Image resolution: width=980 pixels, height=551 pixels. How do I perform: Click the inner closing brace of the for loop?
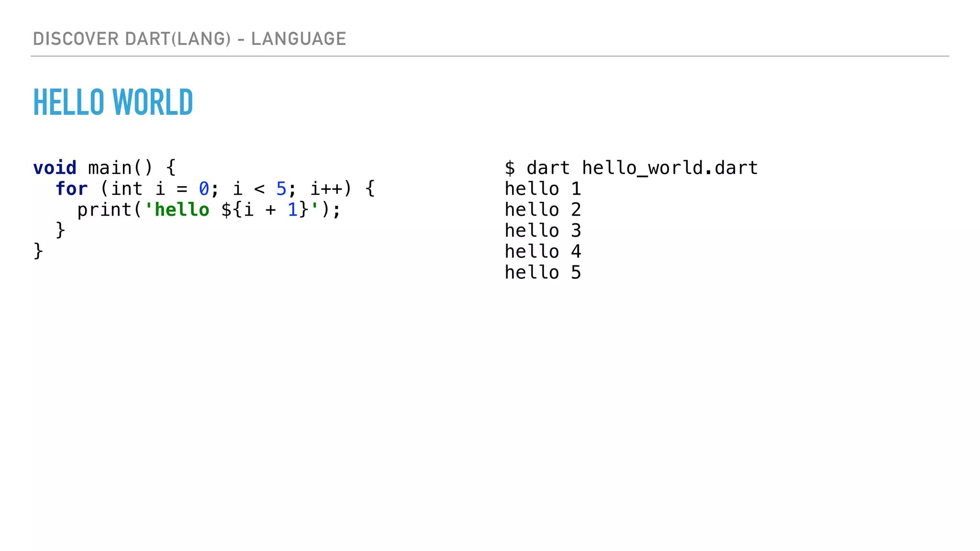coord(60,231)
